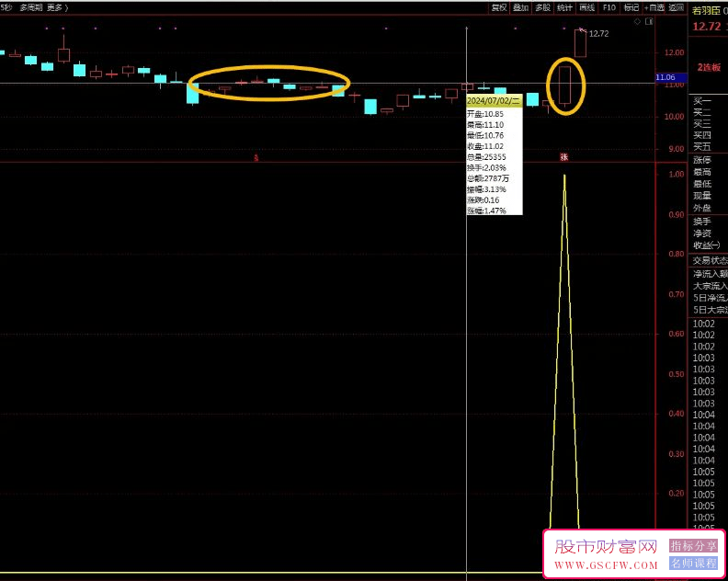Open the 多股 multi-stock view
The height and width of the screenshot is (581, 728).
542,7
